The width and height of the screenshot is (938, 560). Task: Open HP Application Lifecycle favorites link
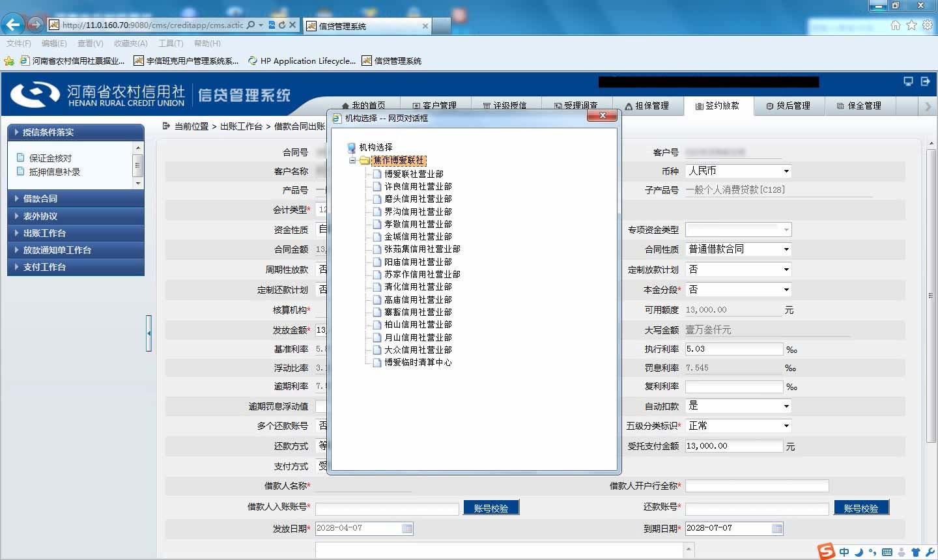[302, 61]
